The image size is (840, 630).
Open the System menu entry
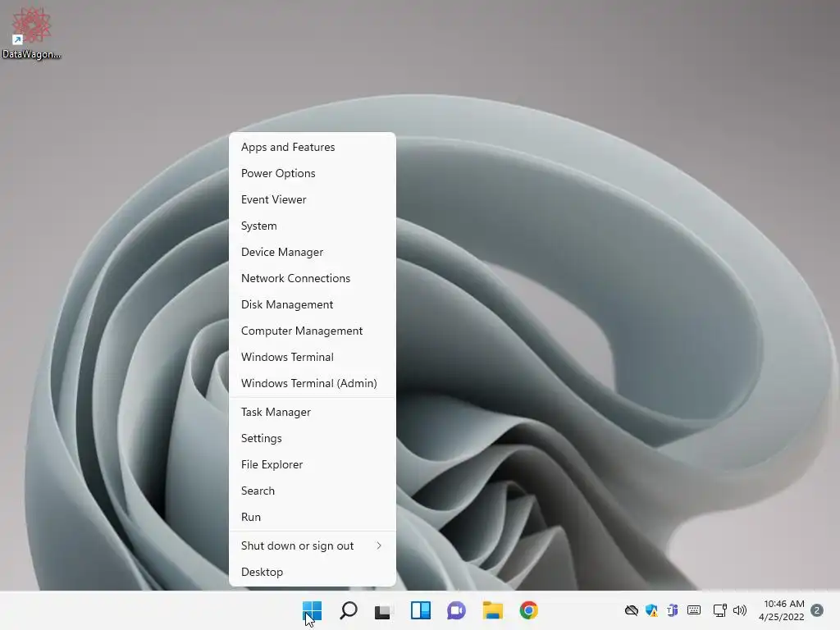pos(313,226)
